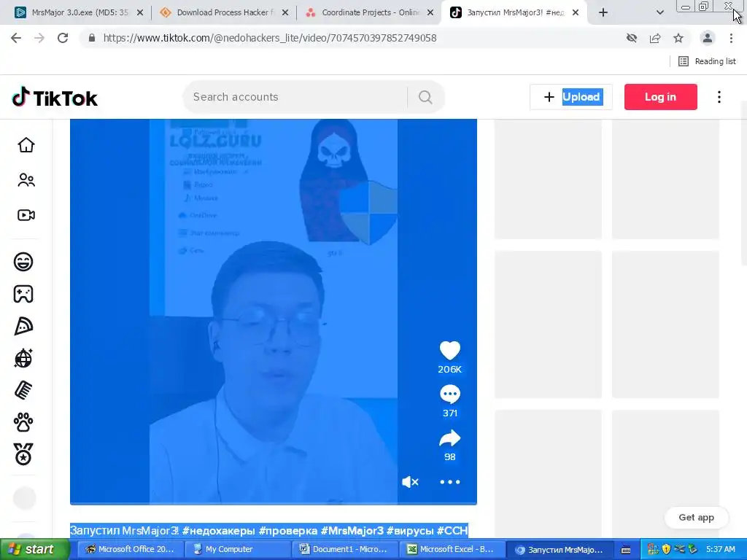Screen dimensions: 747x560
Task: Share the video with arrow icon
Action: tap(449, 438)
